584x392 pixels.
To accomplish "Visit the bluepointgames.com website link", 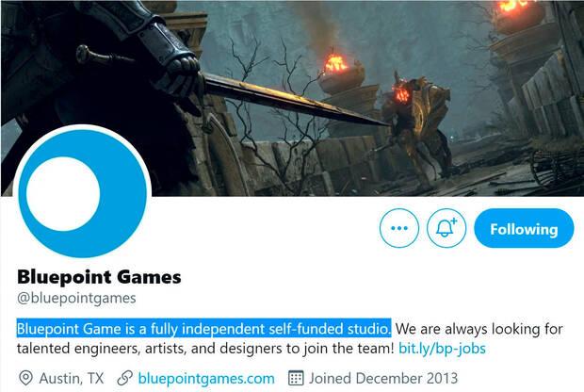I will 206,379.
